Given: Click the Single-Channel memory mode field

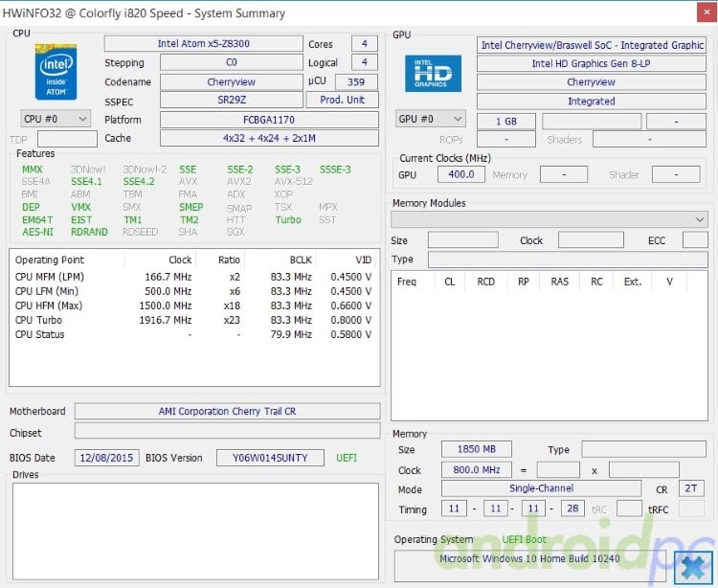Looking at the screenshot, I should click(x=541, y=488).
